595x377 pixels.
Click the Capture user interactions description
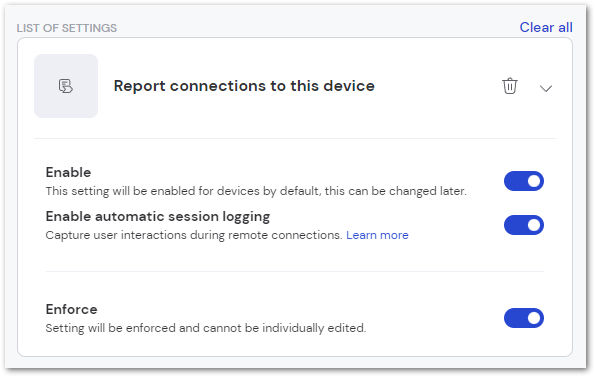tap(194, 235)
